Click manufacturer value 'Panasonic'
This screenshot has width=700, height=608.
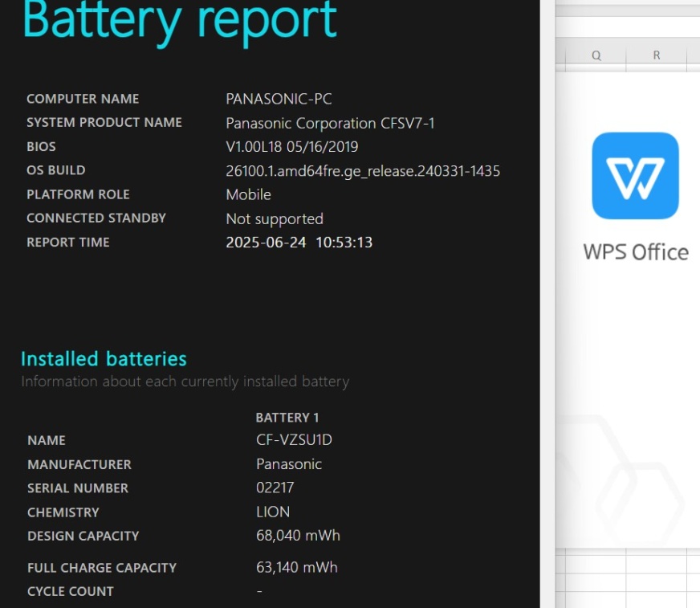[x=289, y=463]
